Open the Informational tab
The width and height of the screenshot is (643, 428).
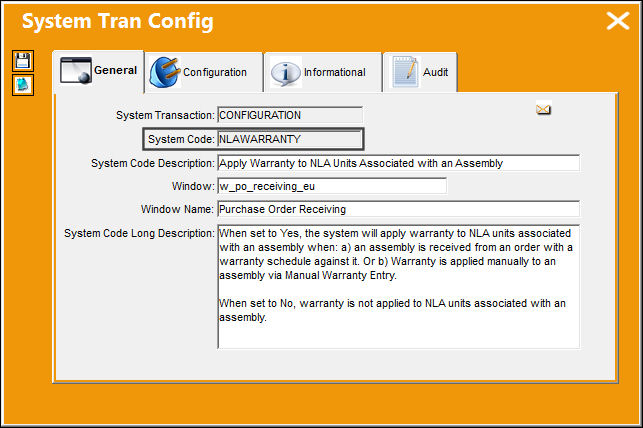coord(323,72)
